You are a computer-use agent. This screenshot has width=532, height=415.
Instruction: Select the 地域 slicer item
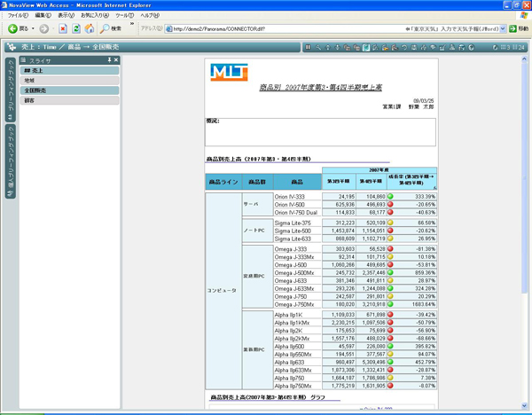click(x=70, y=80)
